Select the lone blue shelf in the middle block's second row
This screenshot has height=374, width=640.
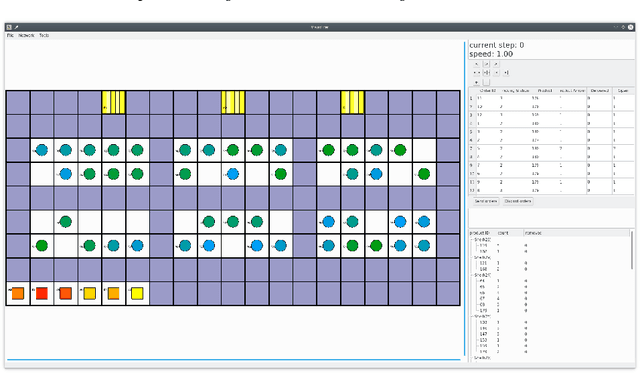[233, 174]
